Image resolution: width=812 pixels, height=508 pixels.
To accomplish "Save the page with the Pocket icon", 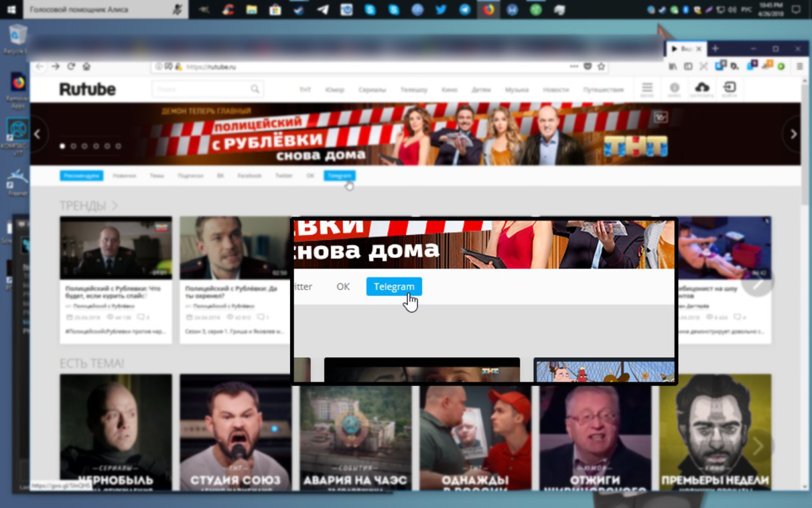I will [587, 66].
